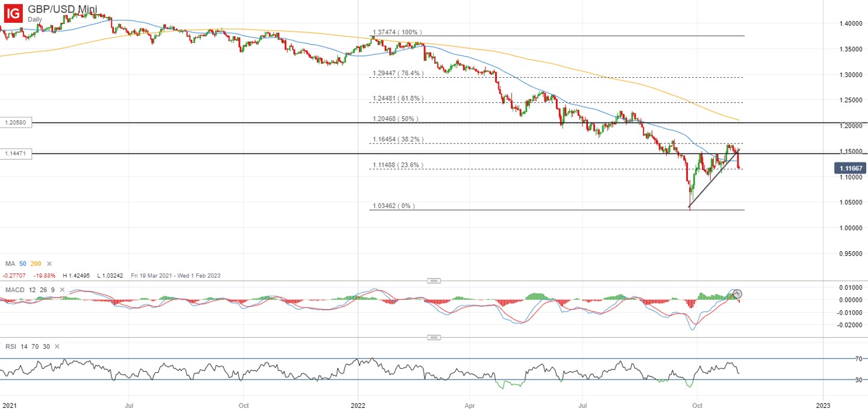Select the 1.14471 horizontal line label
The image size is (868, 409).
[x=16, y=154]
